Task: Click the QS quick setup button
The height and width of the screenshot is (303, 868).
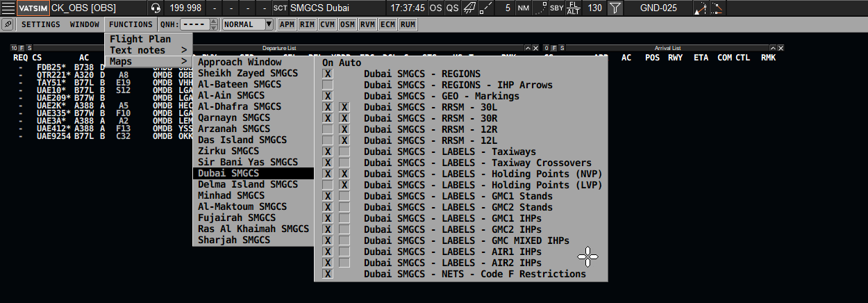Action: [x=452, y=8]
